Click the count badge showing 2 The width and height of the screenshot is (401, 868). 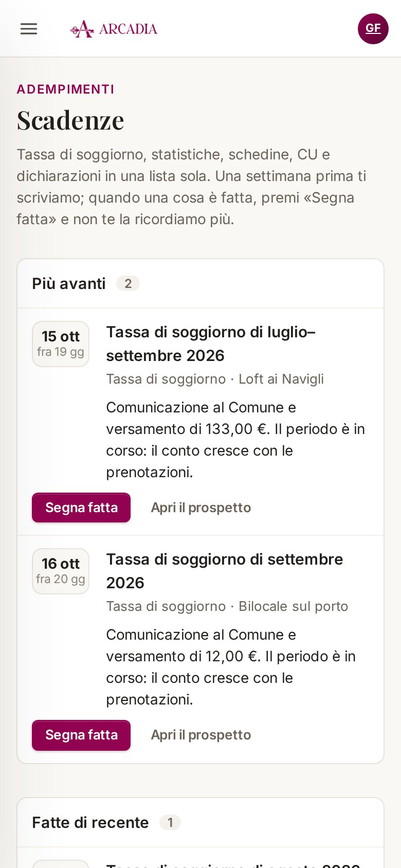click(x=128, y=283)
